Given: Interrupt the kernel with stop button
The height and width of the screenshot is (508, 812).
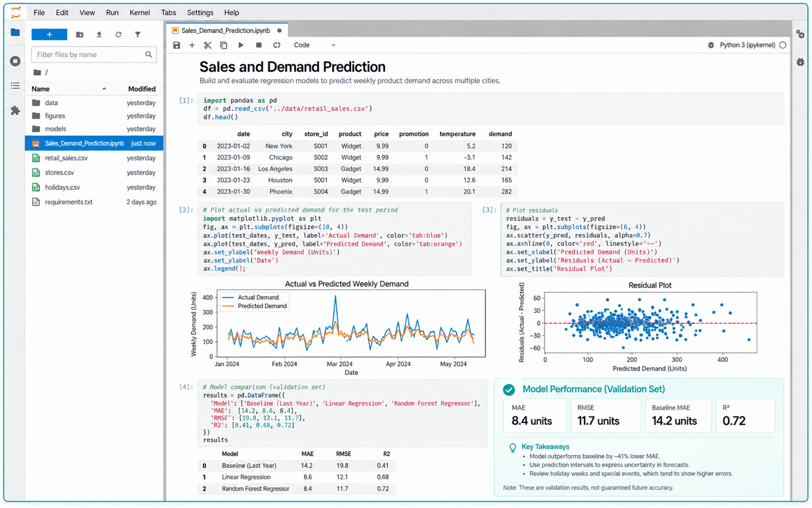Looking at the screenshot, I should [259, 45].
